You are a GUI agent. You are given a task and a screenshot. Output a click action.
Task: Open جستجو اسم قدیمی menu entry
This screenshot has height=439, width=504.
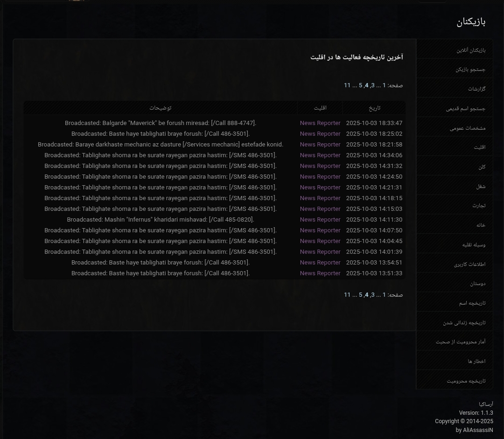tap(465, 109)
